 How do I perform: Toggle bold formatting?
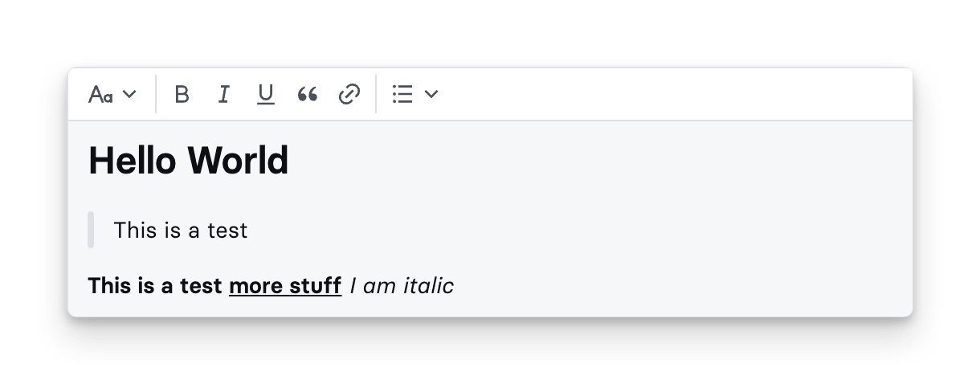182,95
